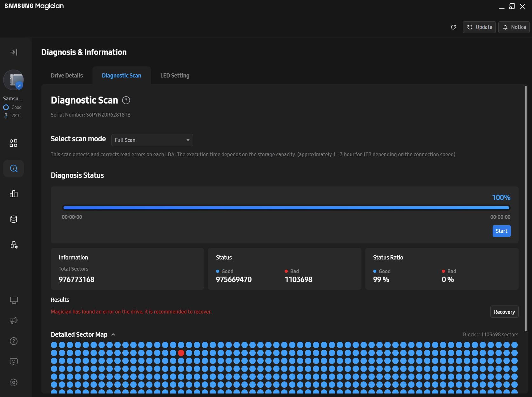
Task: Open the Help question mark sidebar icon
Action: click(13, 341)
